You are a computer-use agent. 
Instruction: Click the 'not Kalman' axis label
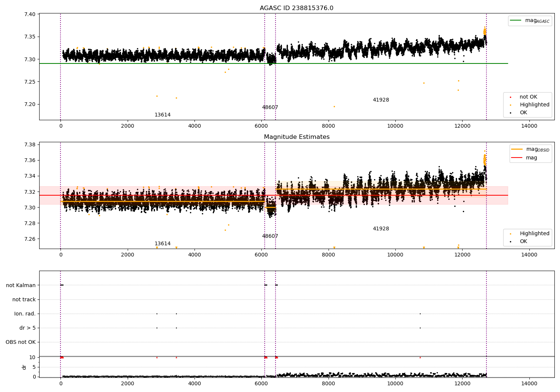pos(21,285)
